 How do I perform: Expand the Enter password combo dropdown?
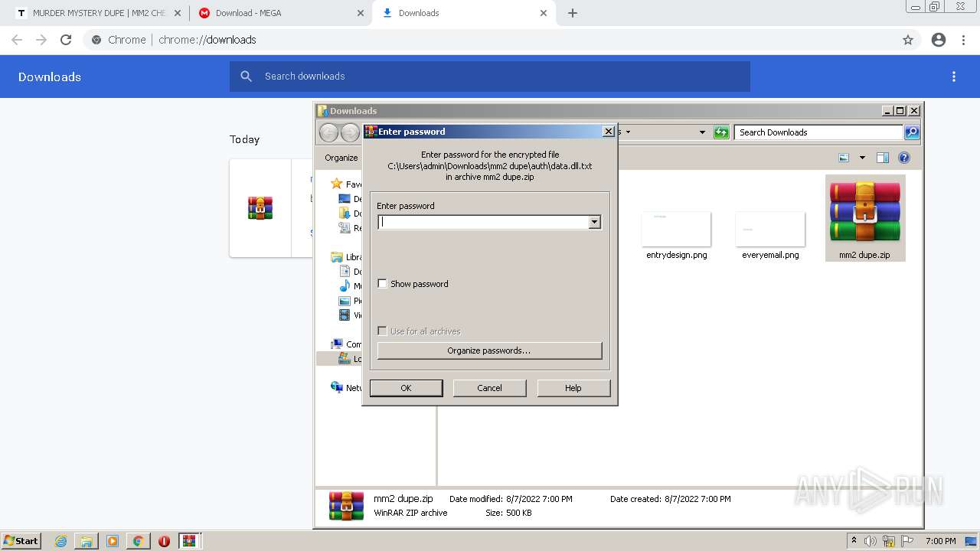(594, 222)
